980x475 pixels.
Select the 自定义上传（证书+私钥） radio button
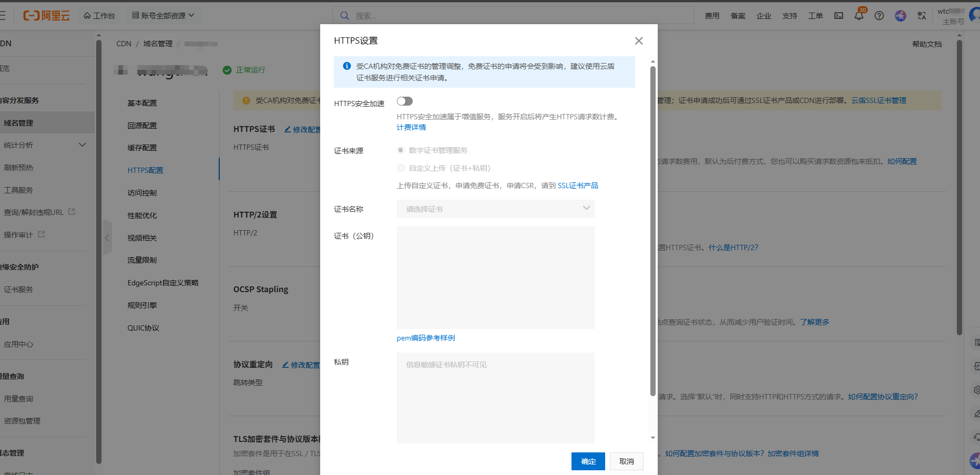coord(400,168)
